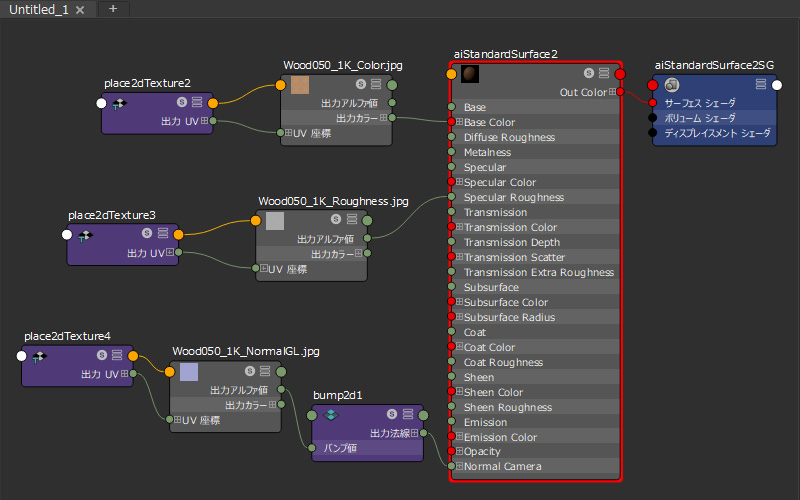Click view mode bars on Wood050_1K_Color.jpg node
The image size is (800, 500).
(x=375, y=85)
